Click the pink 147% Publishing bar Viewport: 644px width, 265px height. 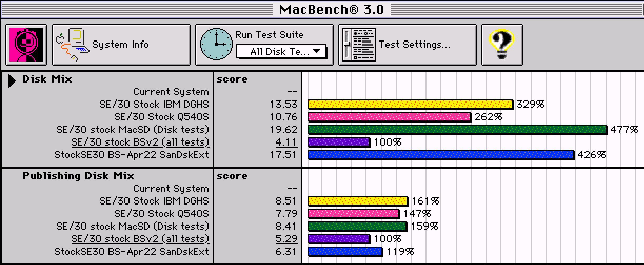pos(354,213)
